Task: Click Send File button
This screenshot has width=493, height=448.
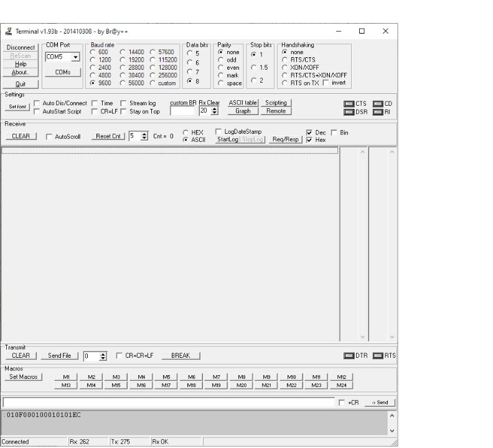Action: pyautogui.click(x=59, y=355)
